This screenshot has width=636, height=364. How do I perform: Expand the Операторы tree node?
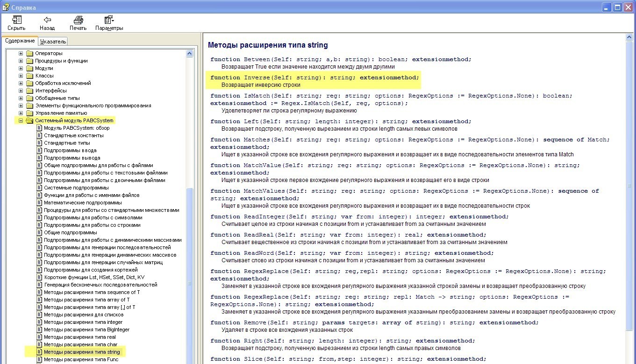pyautogui.click(x=21, y=53)
